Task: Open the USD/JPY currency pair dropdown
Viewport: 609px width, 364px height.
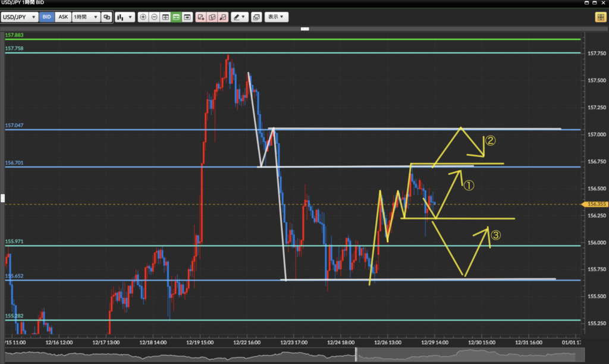Action: [x=20, y=17]
